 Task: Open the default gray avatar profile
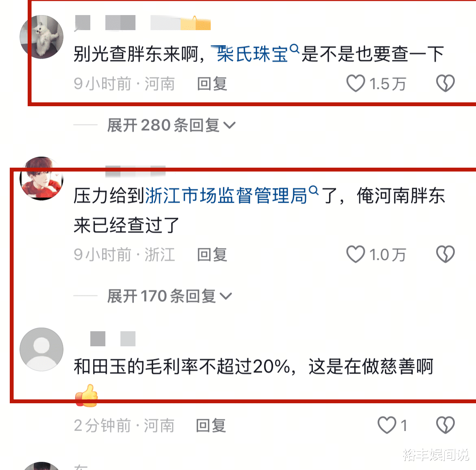[x=41, y=349]
